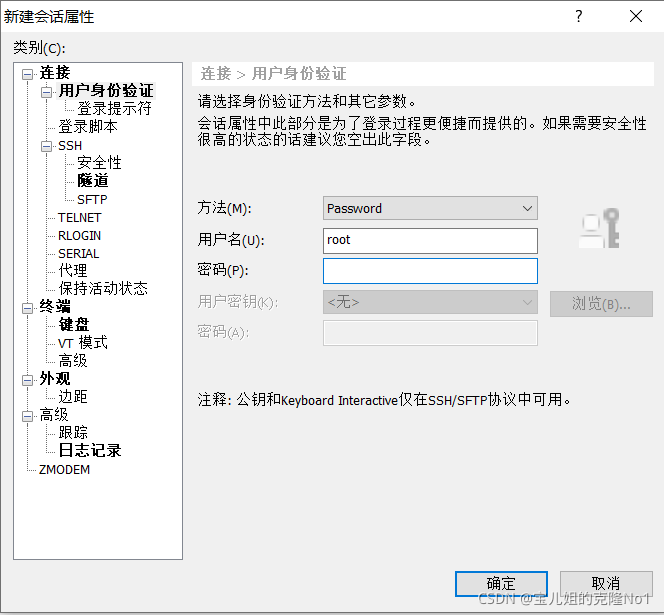Select 连接 category in tree
This screenshot has width=664, height=615.
tap(55, 72)
